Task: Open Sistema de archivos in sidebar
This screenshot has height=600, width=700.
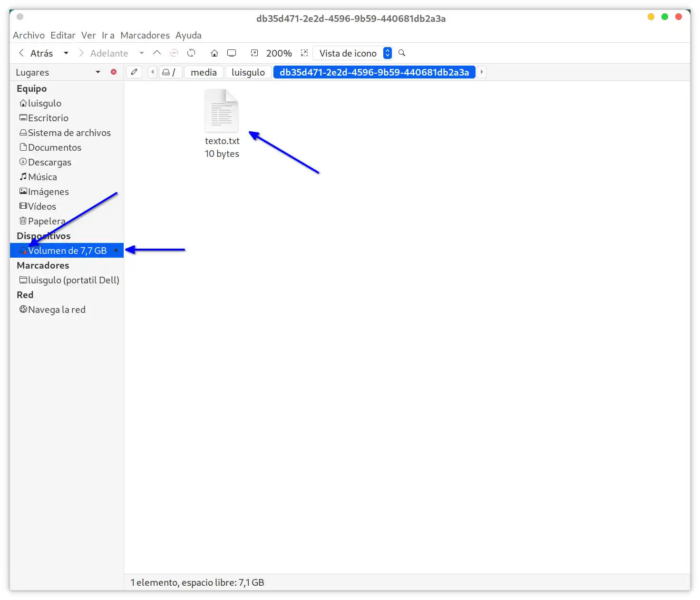Action: pyautogui.click(x=67, y=133)
